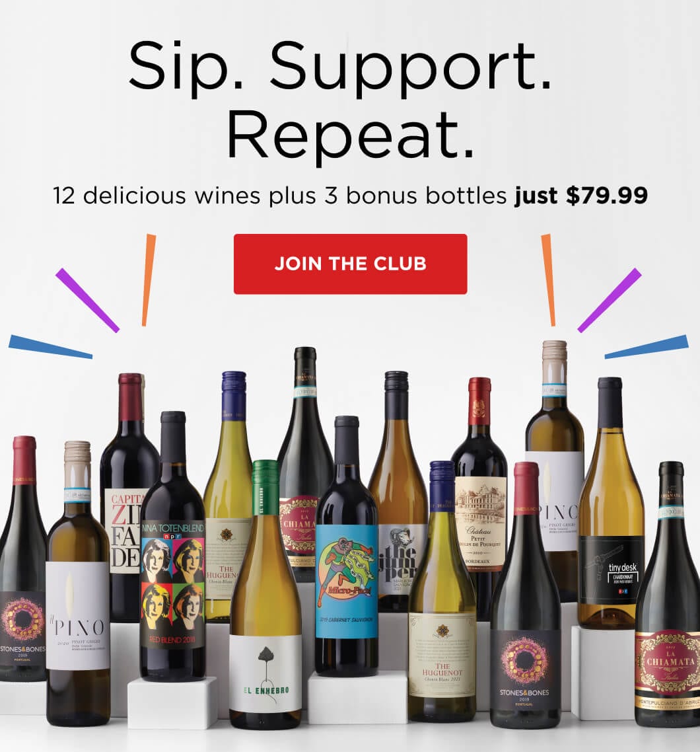Click the red JOIN THE CLUB button

(x=350, y=264)
